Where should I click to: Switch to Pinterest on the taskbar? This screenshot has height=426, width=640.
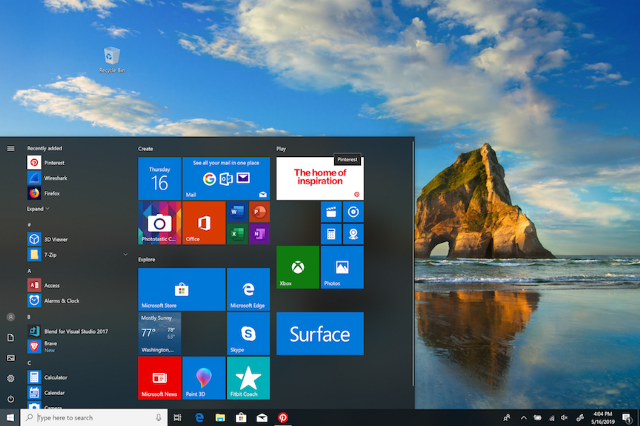coord(282,417)
